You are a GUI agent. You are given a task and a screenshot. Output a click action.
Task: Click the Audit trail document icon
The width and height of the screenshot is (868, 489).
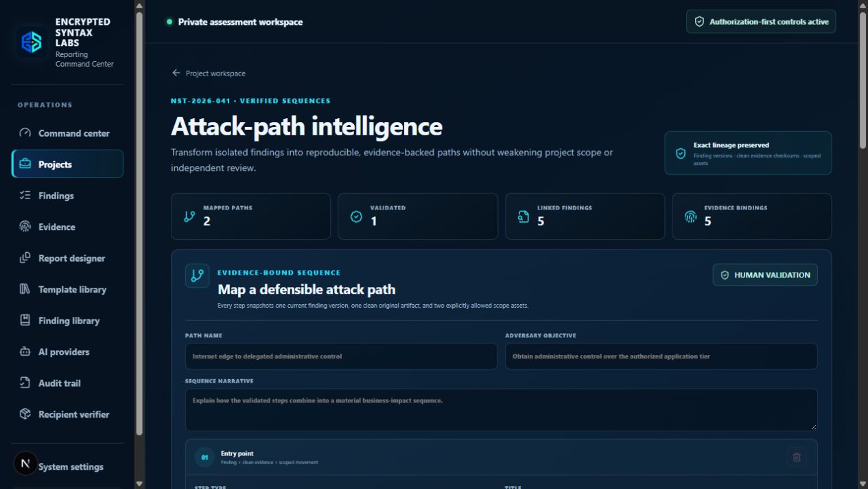tap(25, 383)
